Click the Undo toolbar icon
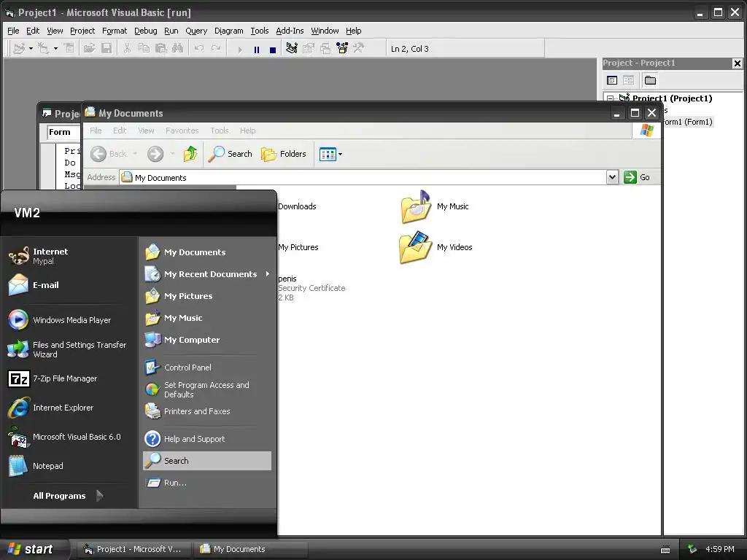 pos(198,49)
